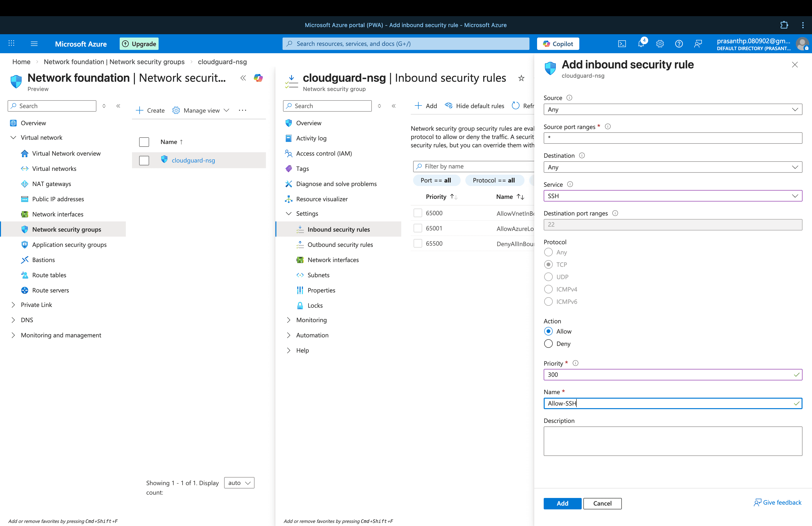This screenshot has width=812, height=526.
Task: Favorite cloudguard-nsg with star icon
Action: coord(521,78)
